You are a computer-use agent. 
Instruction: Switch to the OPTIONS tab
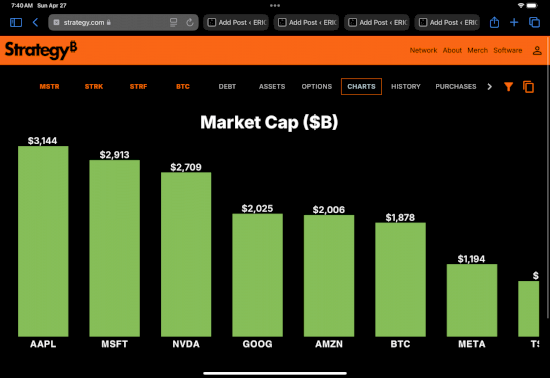click(317, 87)
